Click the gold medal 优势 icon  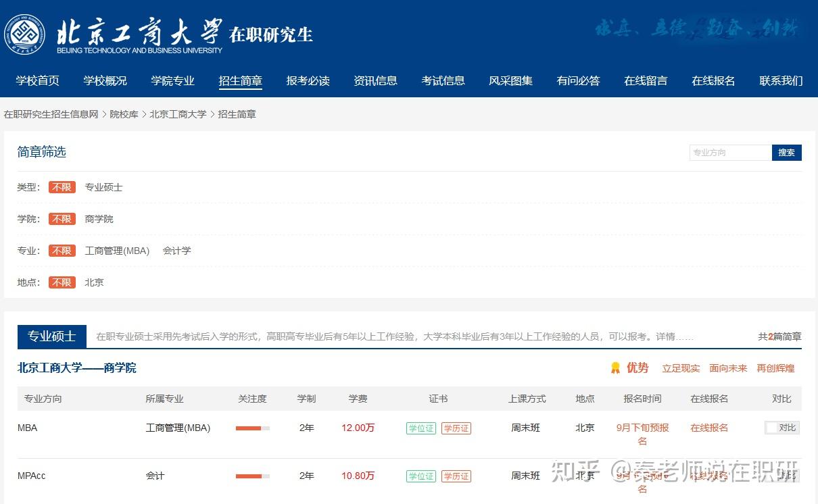615,368
